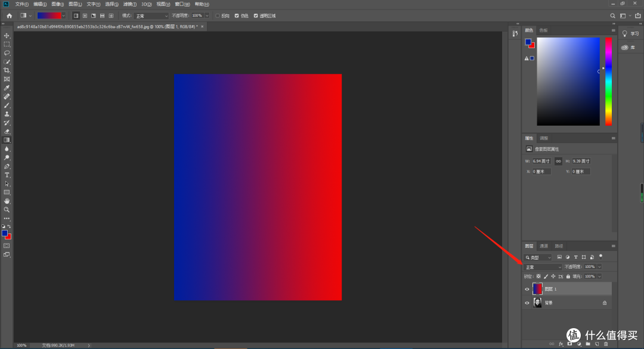Open the options bar opacity dropdown
This screenshot has height=349, width=644.
(207, 15)
